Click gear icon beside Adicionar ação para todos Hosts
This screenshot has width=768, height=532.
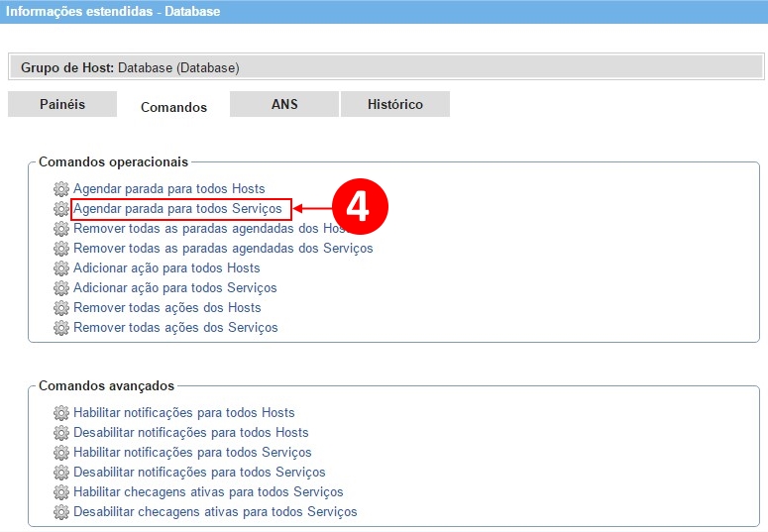tap(61, 268)
